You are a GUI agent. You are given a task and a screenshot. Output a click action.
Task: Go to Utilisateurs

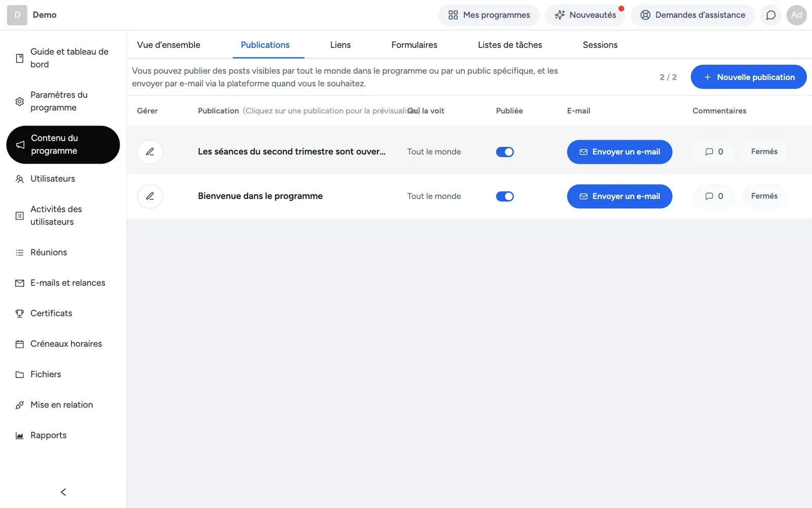point(63,179)
